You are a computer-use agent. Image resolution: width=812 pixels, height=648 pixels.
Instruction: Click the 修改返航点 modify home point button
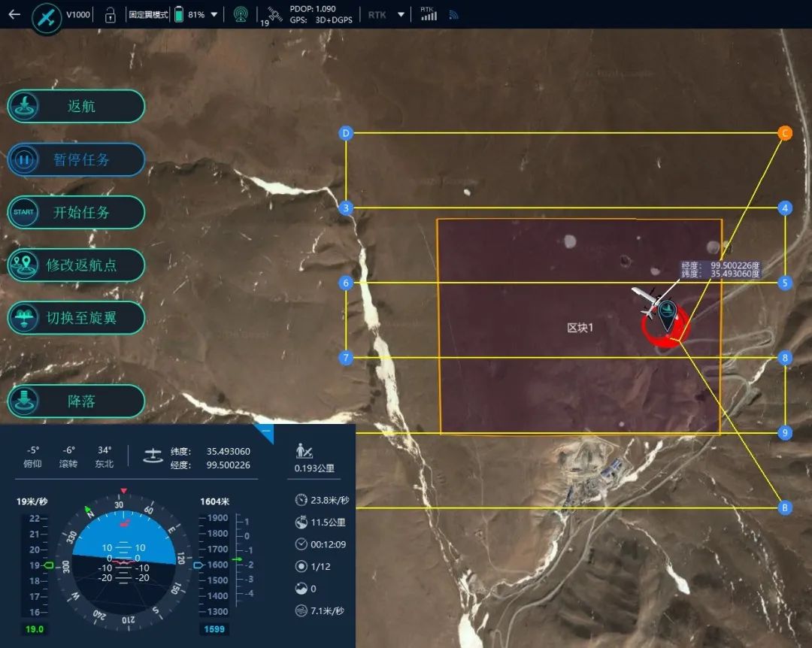click(x=76, y=265)
